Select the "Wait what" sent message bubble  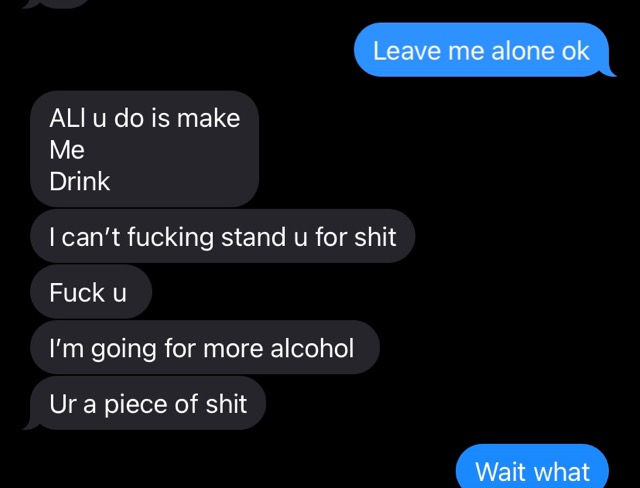(532, 466)
